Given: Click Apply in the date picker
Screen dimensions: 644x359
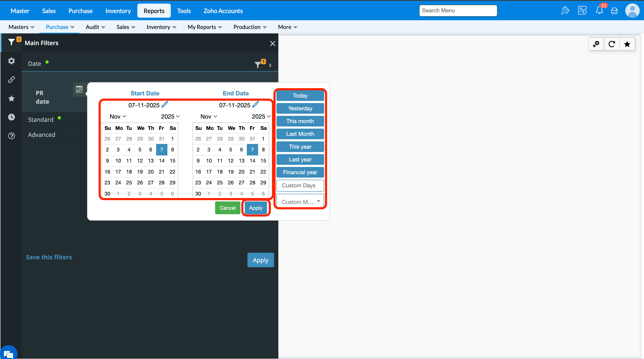Looking at the screenshot, I should 256,208.
